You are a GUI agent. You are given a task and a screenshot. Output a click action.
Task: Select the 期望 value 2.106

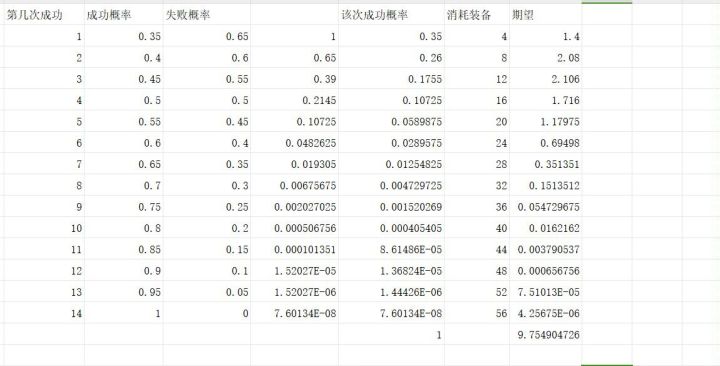point(546,79)
